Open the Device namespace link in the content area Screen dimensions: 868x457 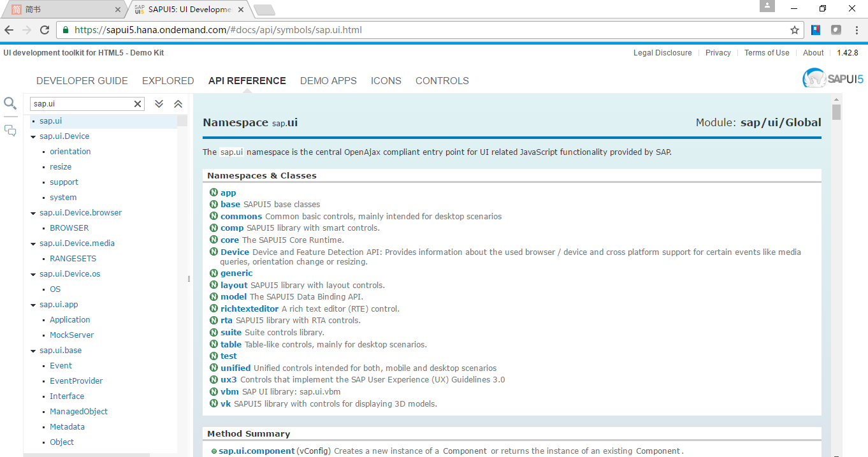point(235,251)
